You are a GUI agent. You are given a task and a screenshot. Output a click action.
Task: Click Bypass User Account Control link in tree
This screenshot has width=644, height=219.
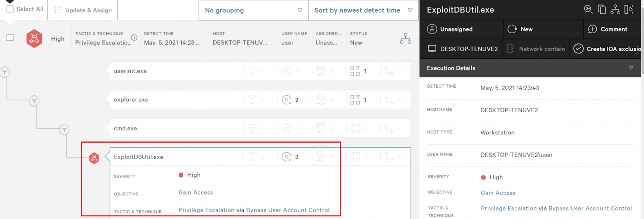tap(288, 210)
